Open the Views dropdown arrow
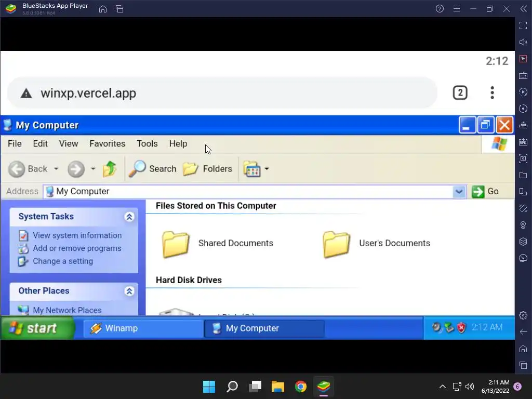Screen dimensions: 532x399 267,169
